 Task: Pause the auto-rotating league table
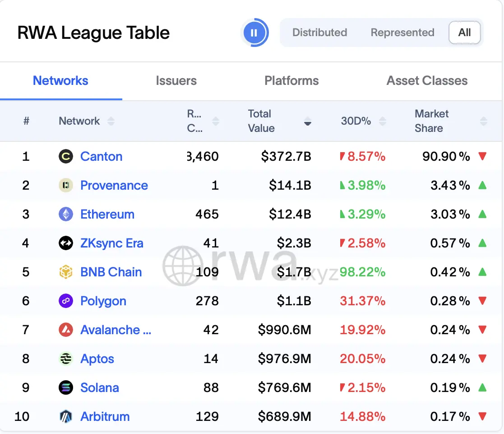[254, 33]
